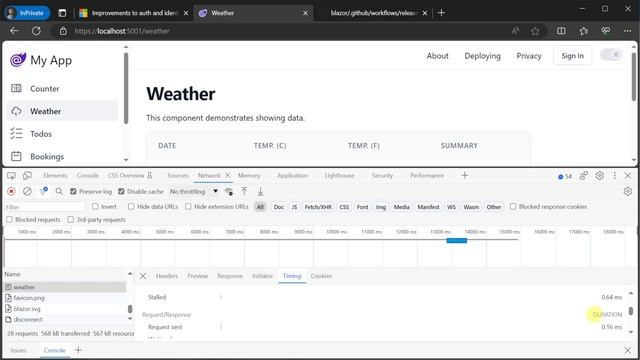Reload the localhost weather page
This screenshot has width=640, height=360.
(x=36, y=31)
